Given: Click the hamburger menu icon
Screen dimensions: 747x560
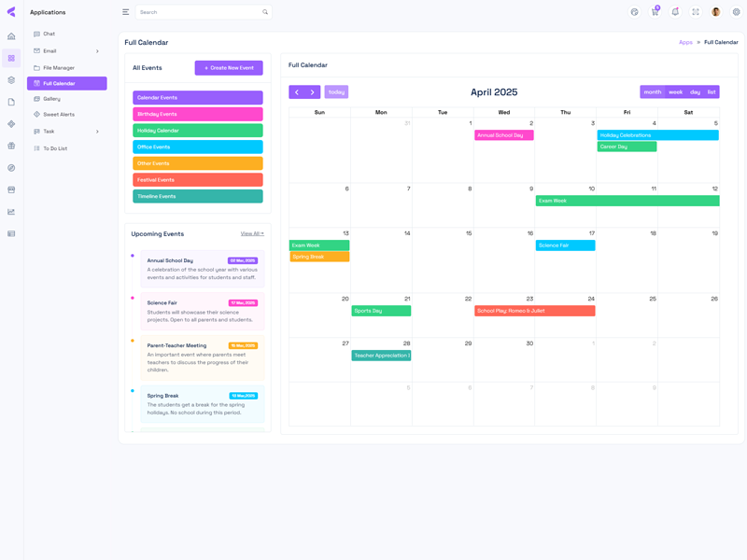Looking at the screenshot, I should click(x=126, y=12).
